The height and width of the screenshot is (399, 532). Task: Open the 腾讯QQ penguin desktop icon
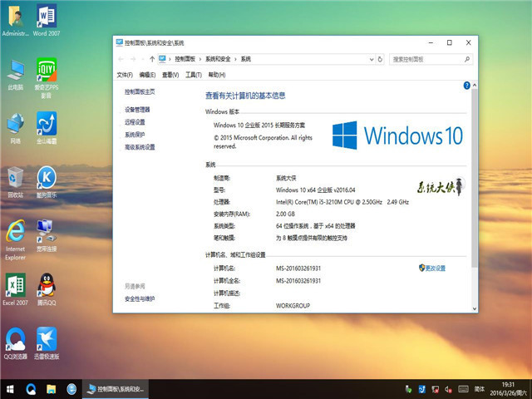47,285
